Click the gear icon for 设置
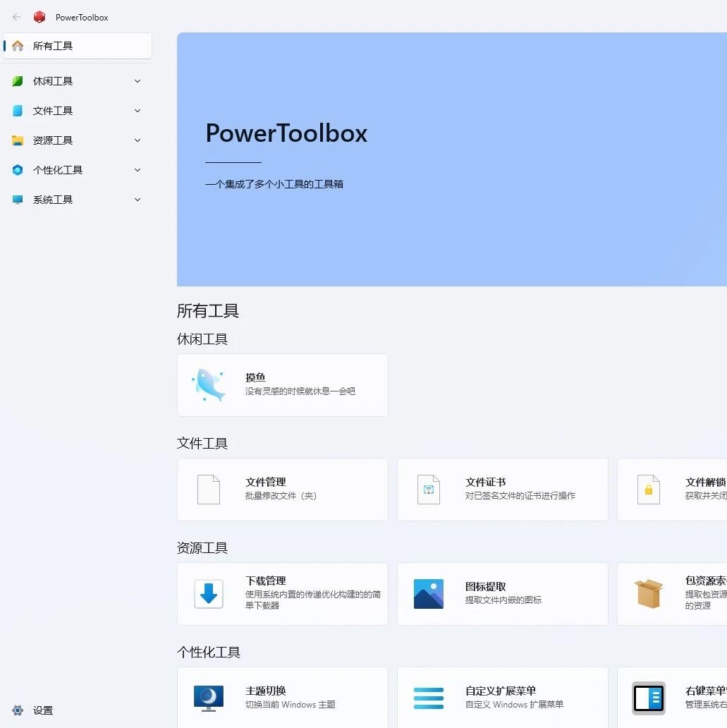 tap(18, 710)
